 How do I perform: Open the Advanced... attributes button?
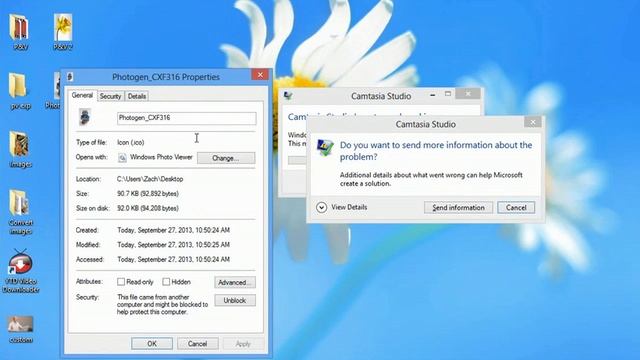coord(235,282)
